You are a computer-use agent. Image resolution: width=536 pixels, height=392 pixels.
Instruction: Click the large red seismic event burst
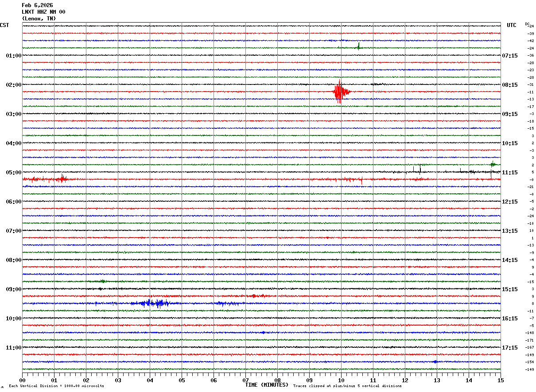coord(339,92)
